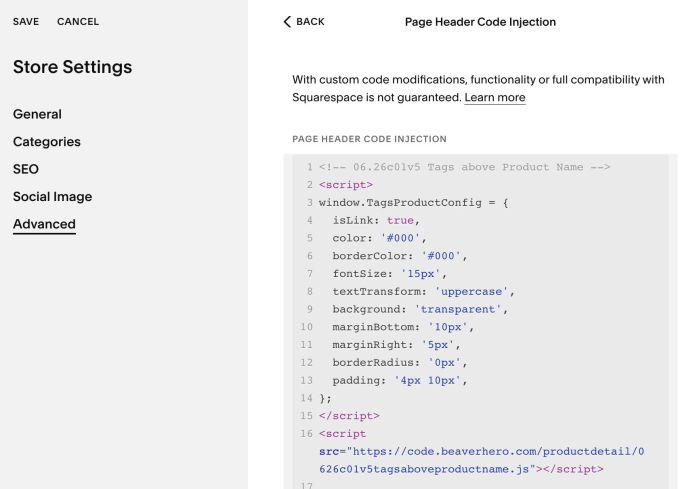Open the SEO settings section

pos(26,169)
